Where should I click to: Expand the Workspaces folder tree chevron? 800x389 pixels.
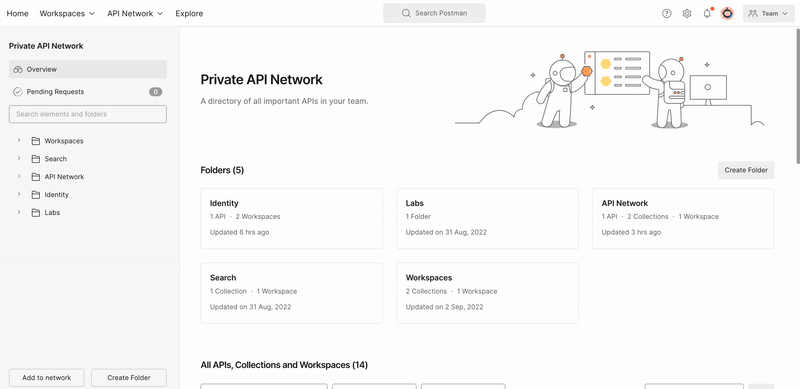[19, 140]
